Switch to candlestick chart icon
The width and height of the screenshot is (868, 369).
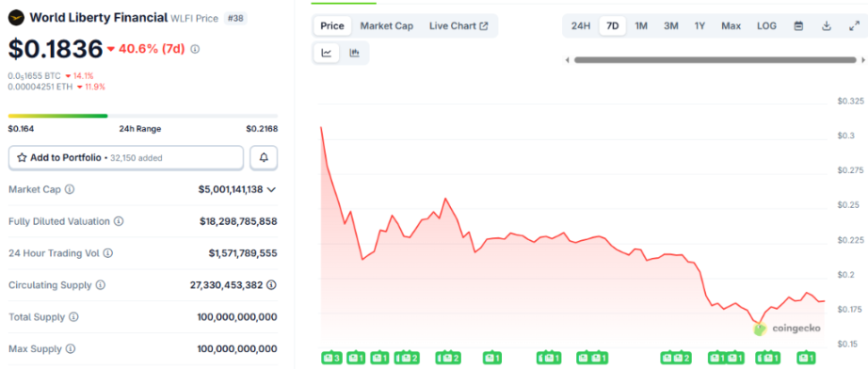pyautogui.click(x=354, y=53)
